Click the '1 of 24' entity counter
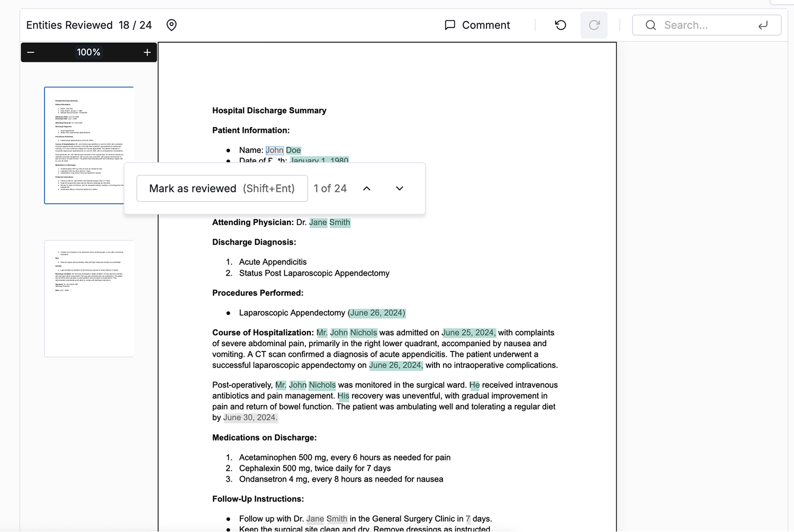794x532 pixels. click(x=330, y=188)
